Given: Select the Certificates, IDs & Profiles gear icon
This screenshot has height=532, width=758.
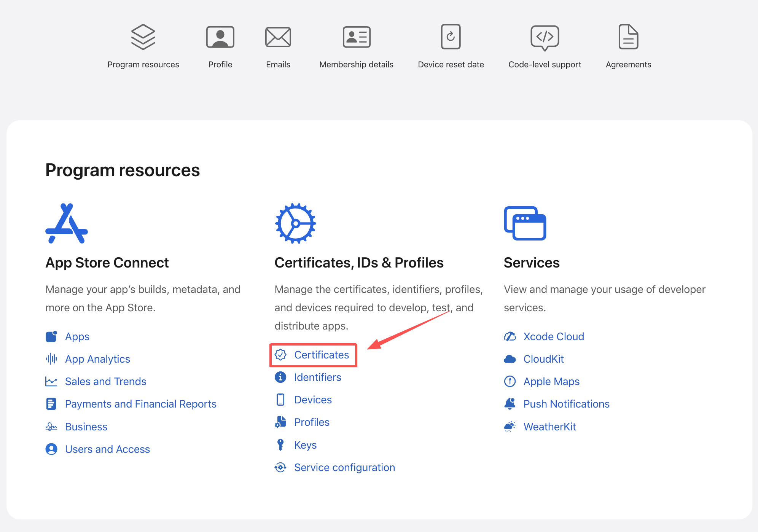Looking at the screenshot, I should (x=295, y=224).
